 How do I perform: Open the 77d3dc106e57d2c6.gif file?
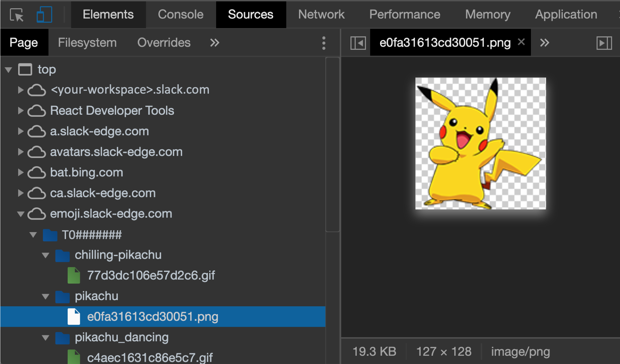pos(151,275)
